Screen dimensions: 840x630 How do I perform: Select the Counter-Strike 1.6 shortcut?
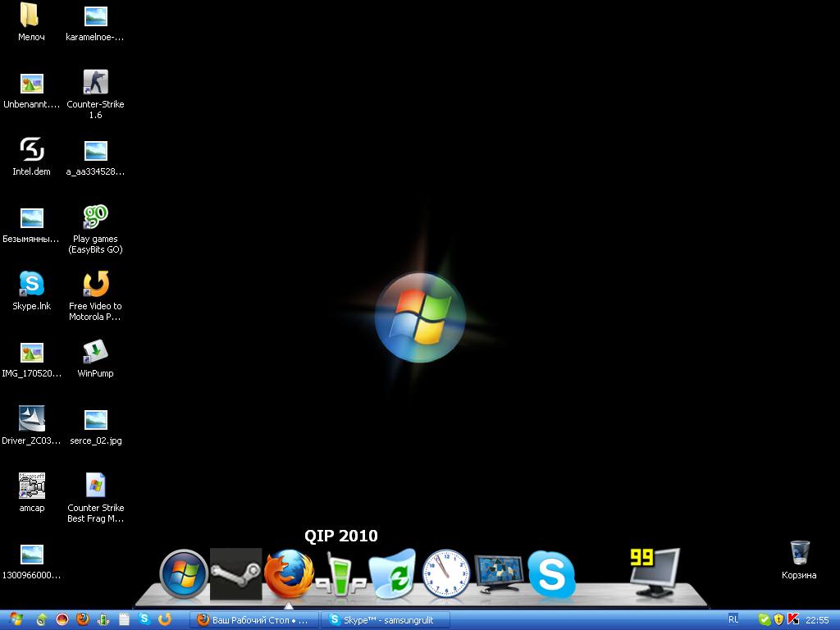pos(95,95)
